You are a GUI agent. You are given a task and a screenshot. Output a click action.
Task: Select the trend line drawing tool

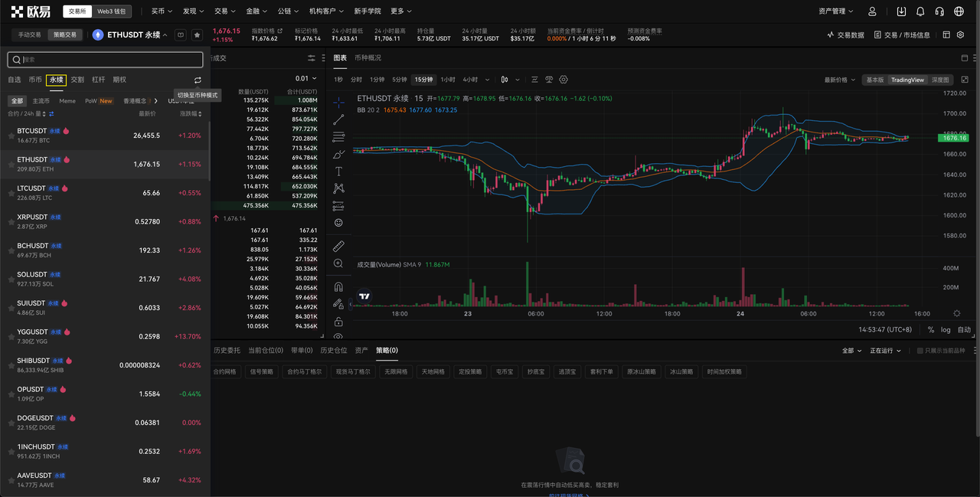click(338, 119)
